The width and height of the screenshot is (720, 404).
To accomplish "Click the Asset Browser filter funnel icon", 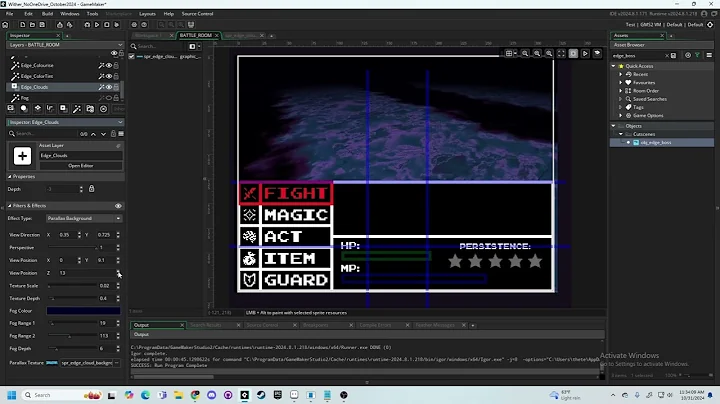I will [698, 56].
